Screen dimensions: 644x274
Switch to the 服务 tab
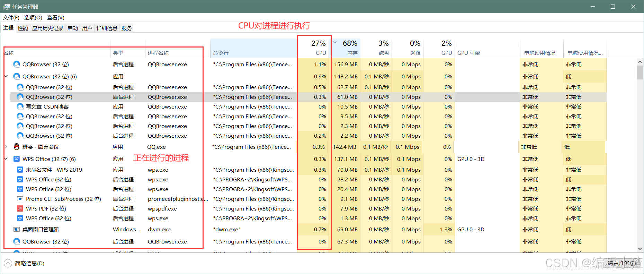126,28
